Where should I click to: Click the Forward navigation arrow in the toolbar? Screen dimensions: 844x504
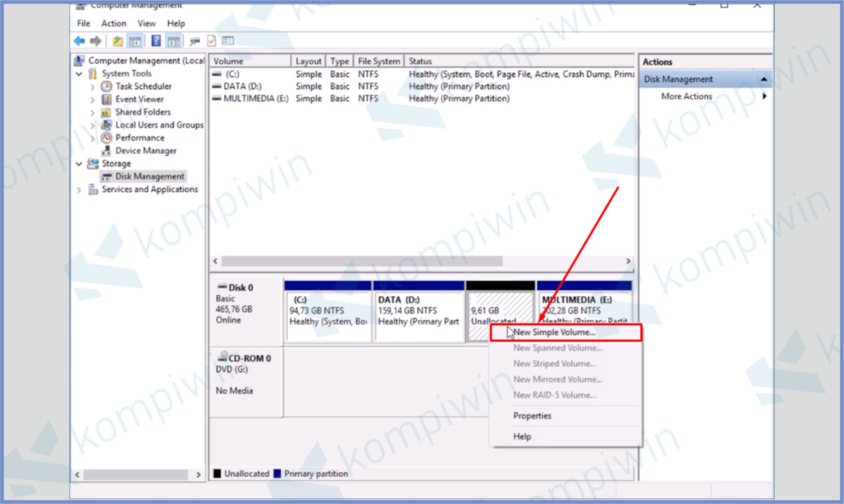[x=94, y=40]
